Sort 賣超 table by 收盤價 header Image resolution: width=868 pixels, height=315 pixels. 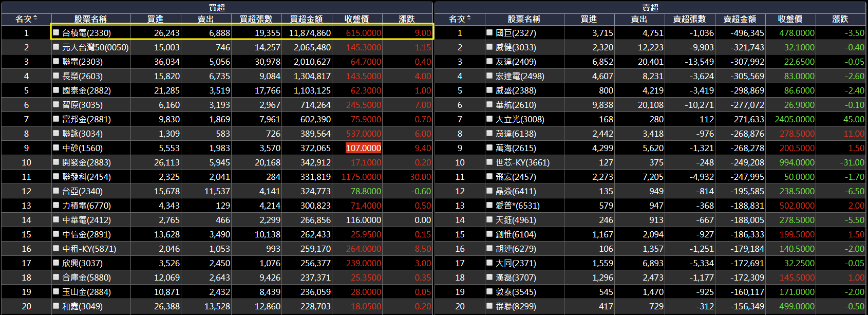[790, 19]
